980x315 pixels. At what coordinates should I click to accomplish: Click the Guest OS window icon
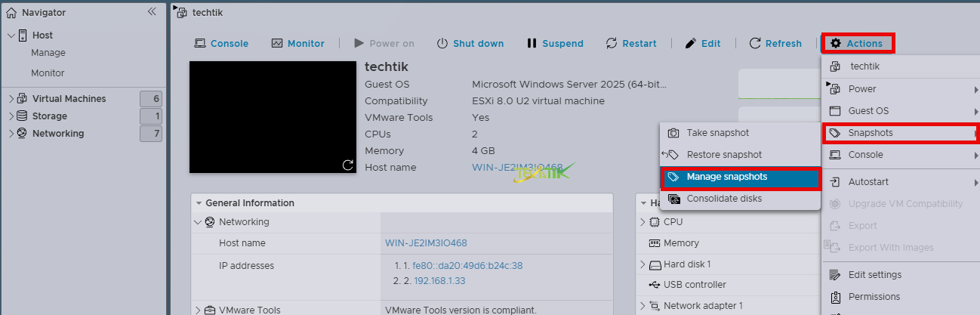835,111
